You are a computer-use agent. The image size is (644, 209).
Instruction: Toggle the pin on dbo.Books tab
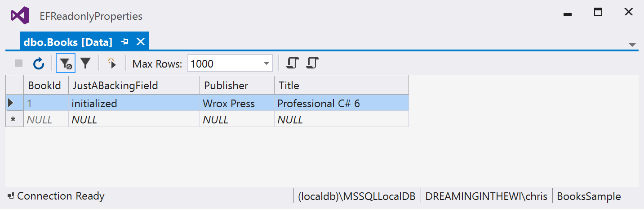tap(125, 42)
